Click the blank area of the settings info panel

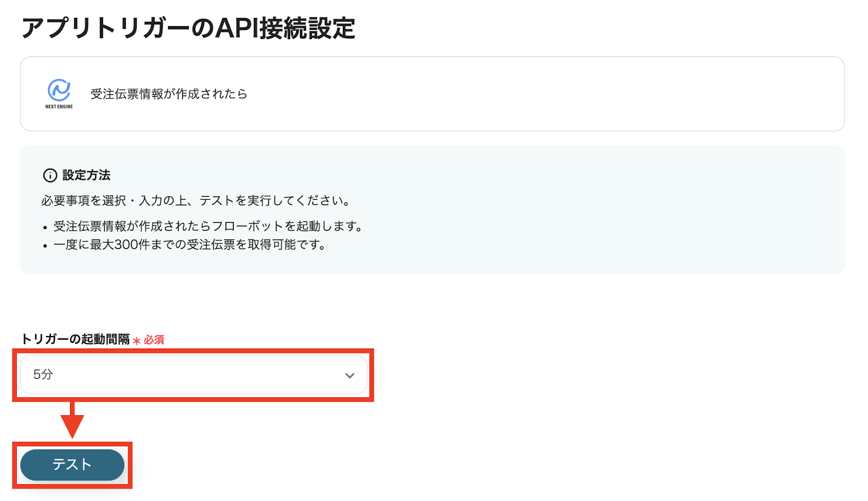click(597, 217)
